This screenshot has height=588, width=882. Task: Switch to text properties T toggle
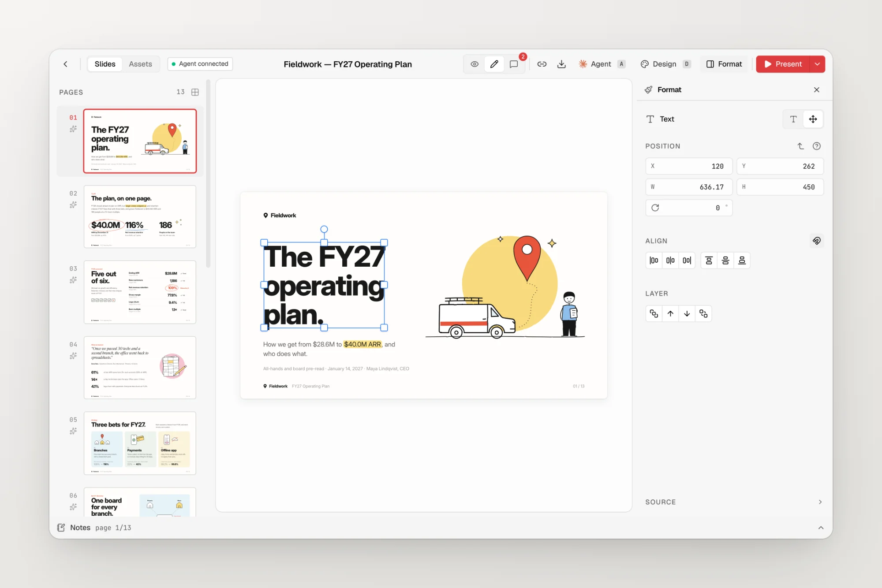793,119
